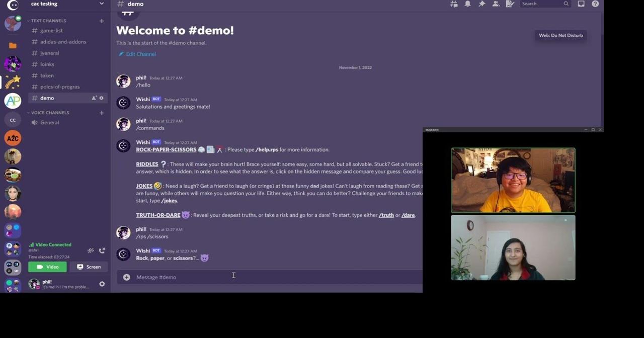Screen dimensions: 644x338
Task: Click the /truth command text
Action: tap(386, 215)
